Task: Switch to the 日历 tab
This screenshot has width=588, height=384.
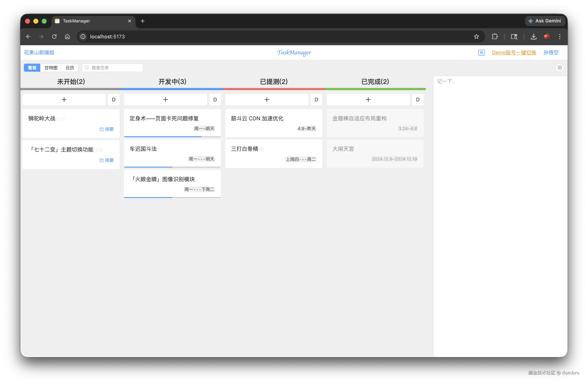Action: [70, 67]
